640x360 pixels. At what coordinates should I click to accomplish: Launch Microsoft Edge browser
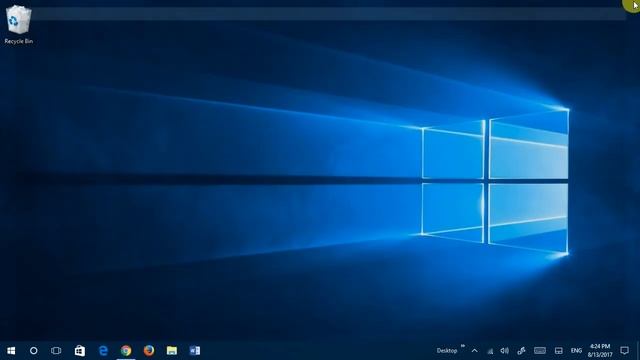(x=103, y=351)
